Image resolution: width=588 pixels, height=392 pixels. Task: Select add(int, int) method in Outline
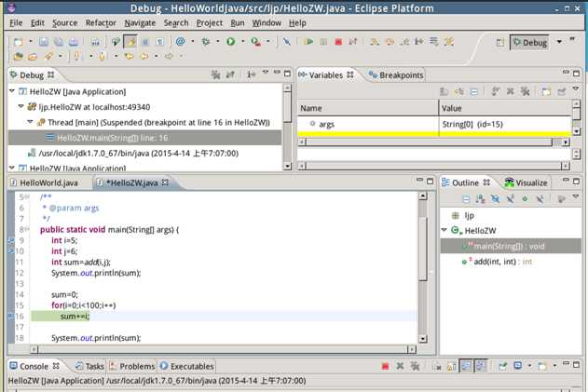495,262
